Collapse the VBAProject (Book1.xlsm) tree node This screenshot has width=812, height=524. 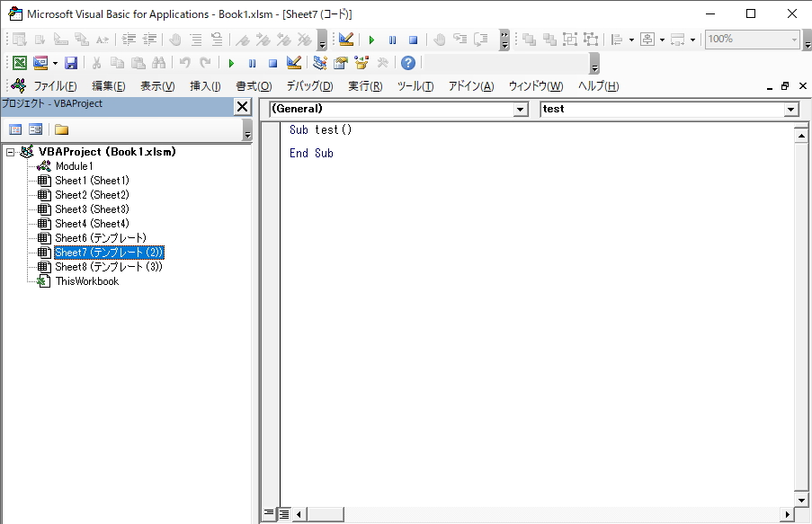11,152
